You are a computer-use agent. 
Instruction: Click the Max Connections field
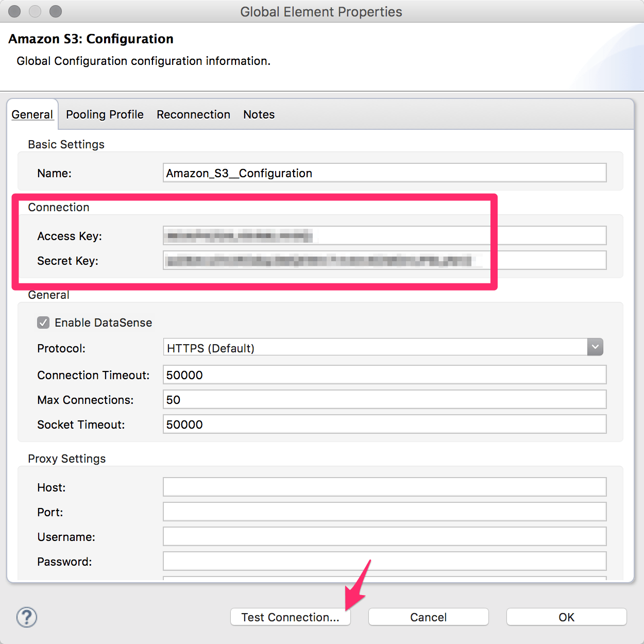point(384,399)
